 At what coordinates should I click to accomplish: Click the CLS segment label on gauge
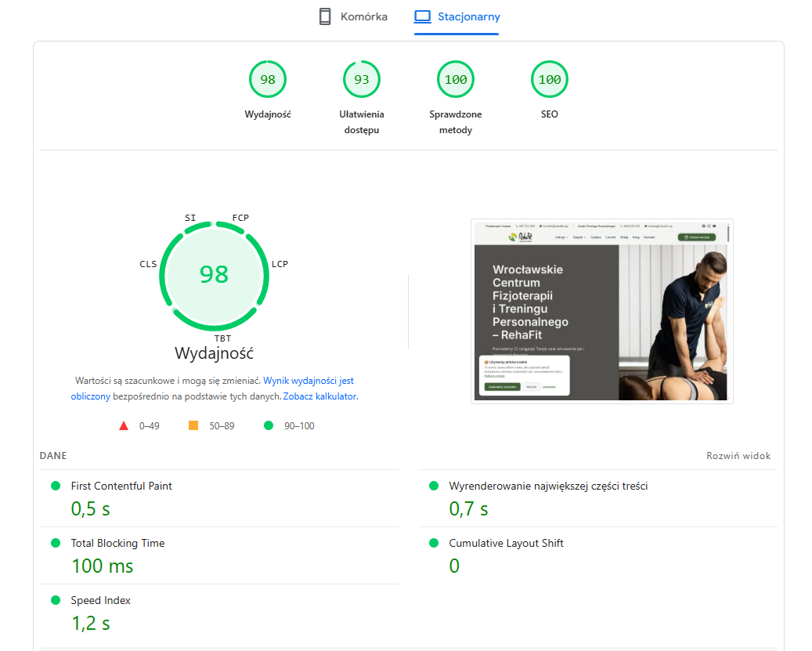148,263
